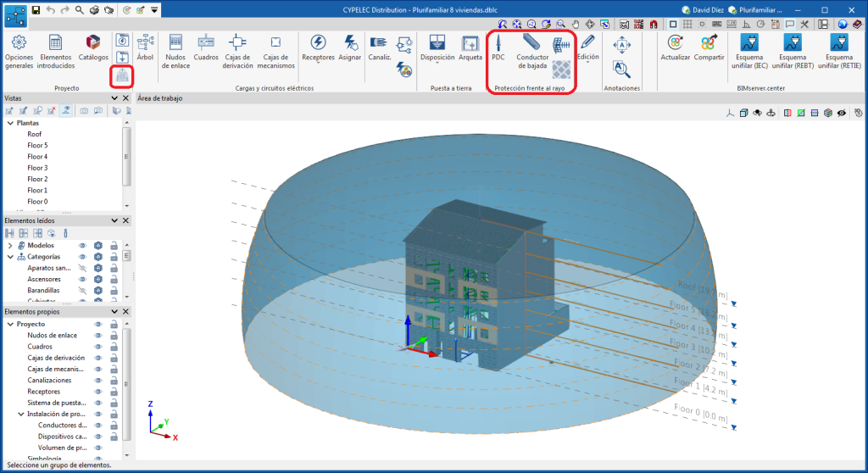Viewport: 868px width, 473px height.
Task: Open Elementos introducidos list
Action: click(x=55, y=52)
